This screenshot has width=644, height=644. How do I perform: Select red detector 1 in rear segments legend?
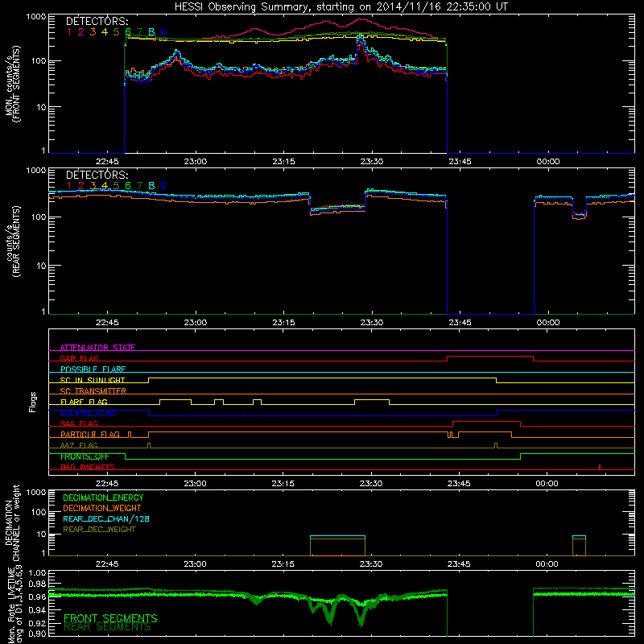pos(69,186)
